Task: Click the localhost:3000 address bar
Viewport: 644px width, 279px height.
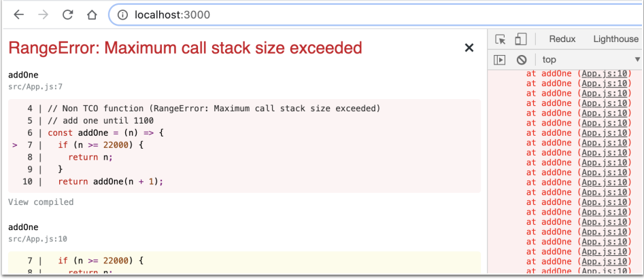Action: click(376, 15)
